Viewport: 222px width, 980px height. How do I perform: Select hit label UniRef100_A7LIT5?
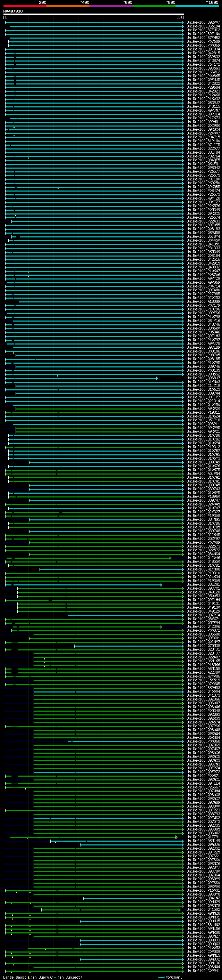[203, 145]
